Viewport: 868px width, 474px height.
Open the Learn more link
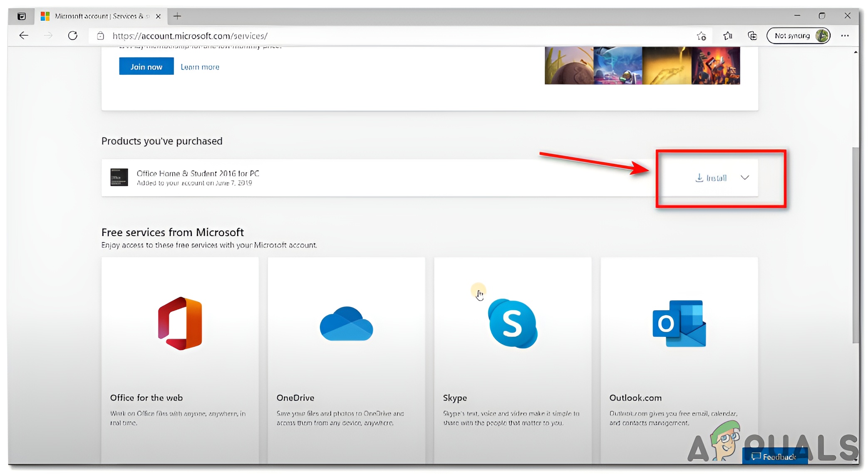200,67
